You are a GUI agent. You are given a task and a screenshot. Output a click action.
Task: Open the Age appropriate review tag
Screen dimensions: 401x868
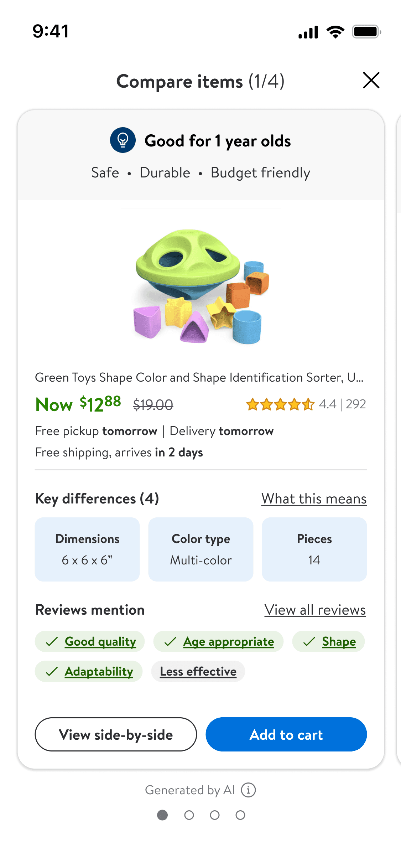218,642
